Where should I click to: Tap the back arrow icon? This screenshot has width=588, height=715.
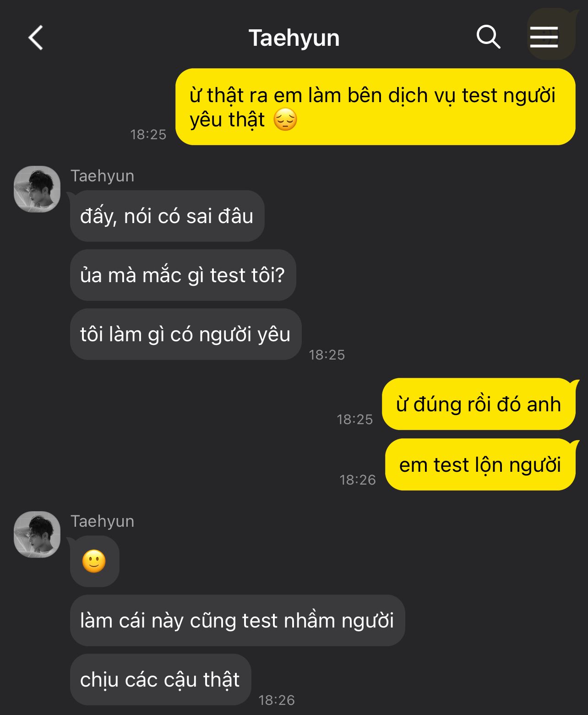36,38
